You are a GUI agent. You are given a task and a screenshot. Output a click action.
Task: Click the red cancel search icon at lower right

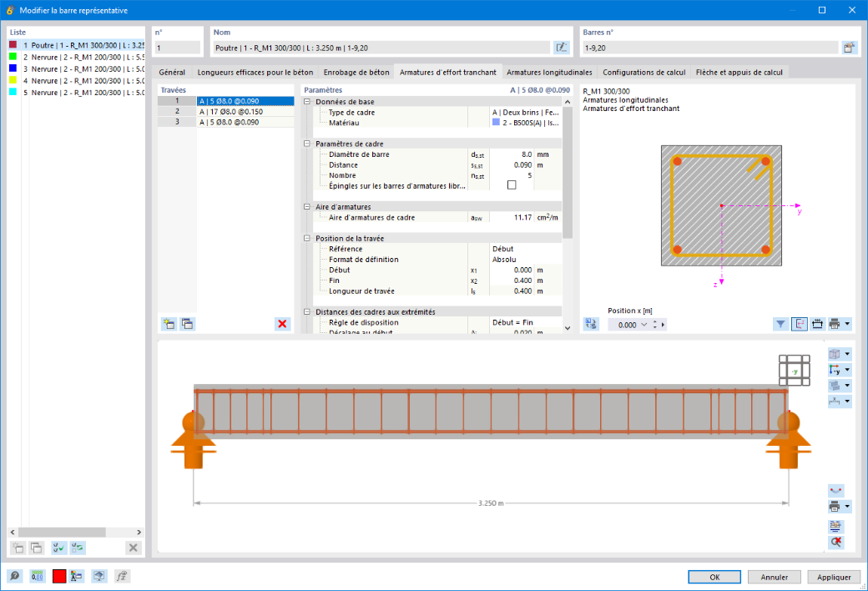tap(836, 542)
